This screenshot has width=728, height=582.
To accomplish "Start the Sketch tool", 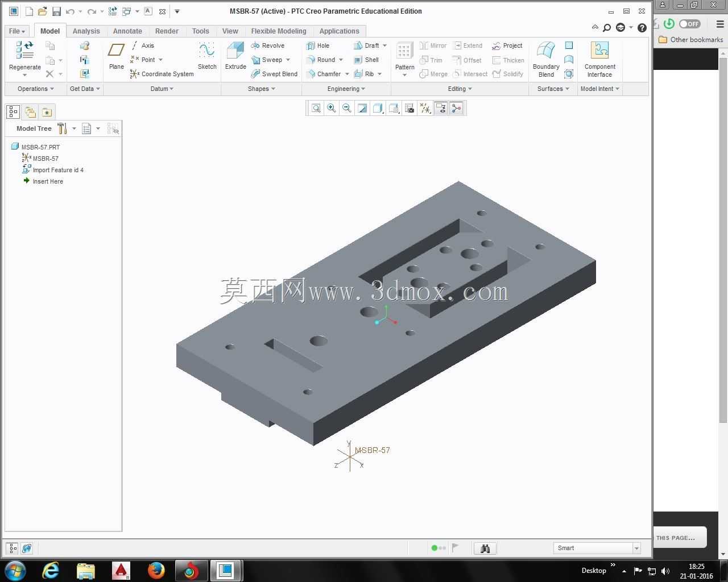I will point(207,57).
